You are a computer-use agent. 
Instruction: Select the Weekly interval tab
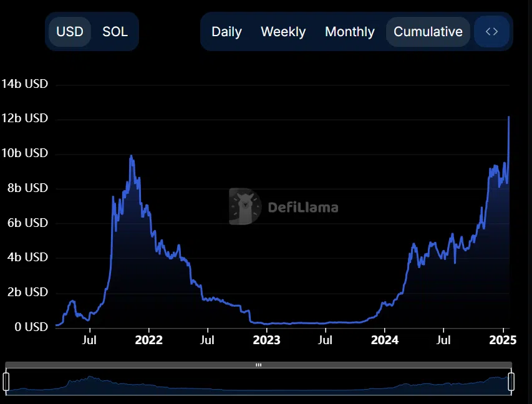point(283,31)
